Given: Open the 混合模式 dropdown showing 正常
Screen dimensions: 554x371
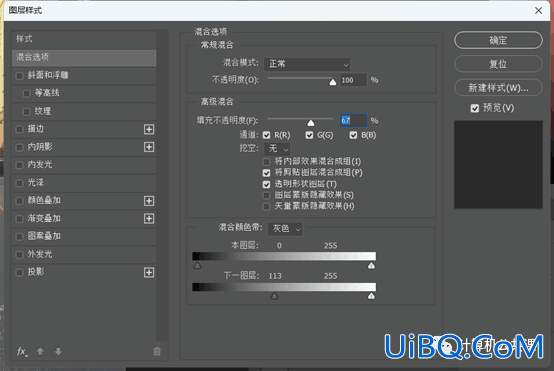Looking at the screenshot, I should [x=307, y=64].
